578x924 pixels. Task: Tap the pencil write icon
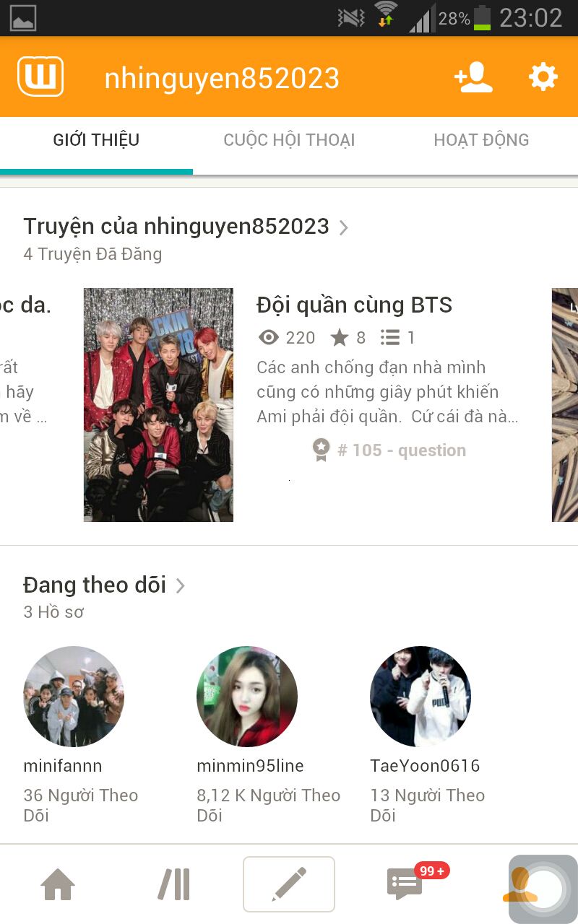[289, 884]
